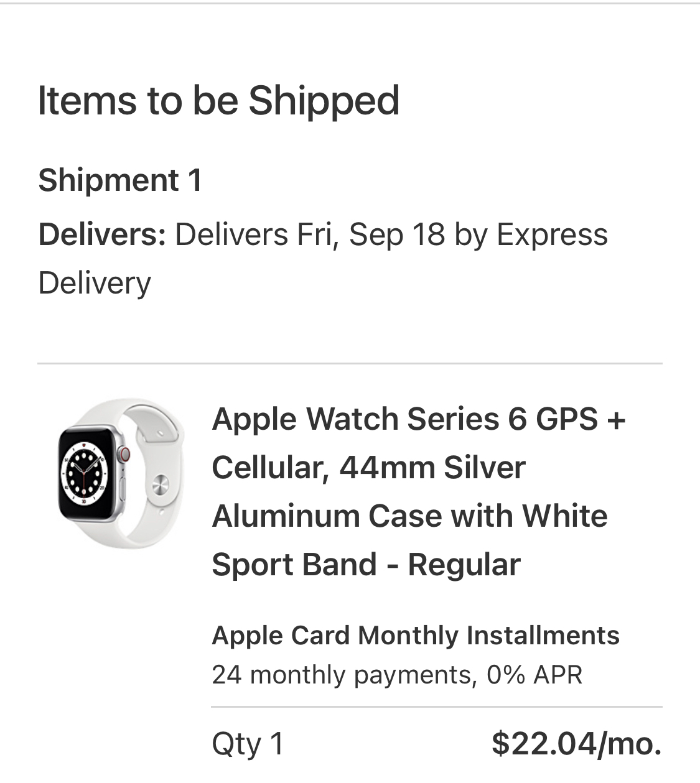The height and width of the screenshot is (783, 700).
Task: Click "Sport Band - Regular" title line
Action: coord(366,564)
